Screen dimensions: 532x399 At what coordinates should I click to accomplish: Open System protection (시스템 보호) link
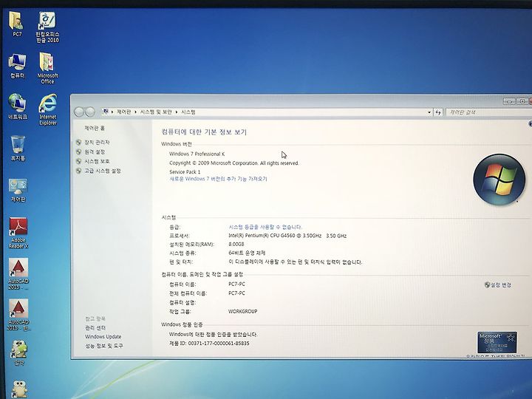point(97,162)
